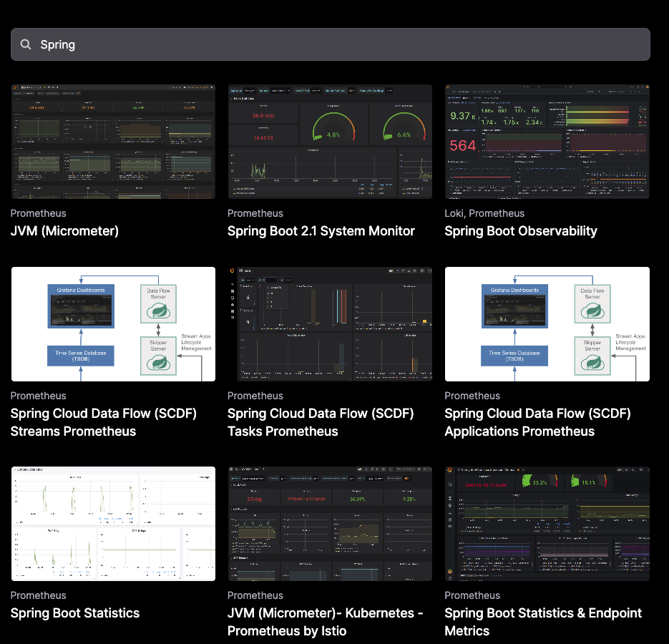Open JVM (Micrometer) title link
This screenshot has height=644, width=669.
pyautogui.click(x=64, y=231)
